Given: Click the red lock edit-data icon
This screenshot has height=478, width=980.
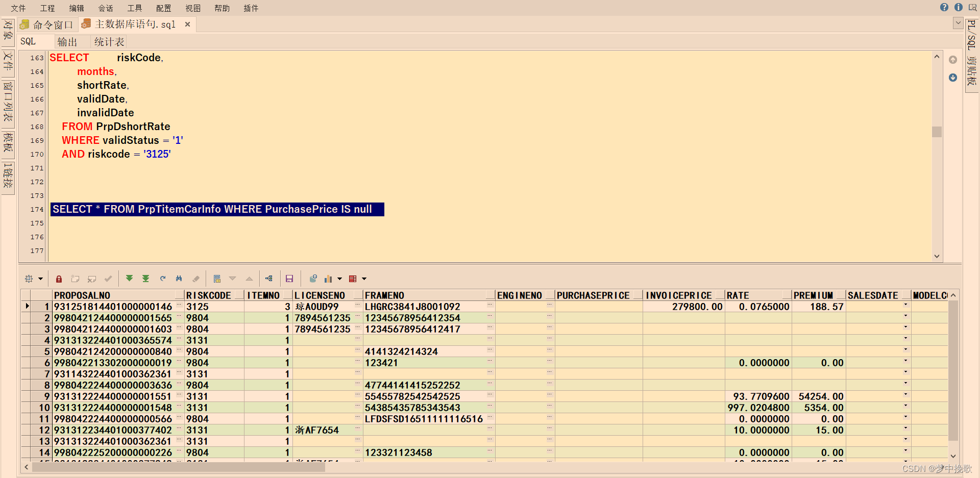Looking at the screenshot, I should tap(59, 279).
